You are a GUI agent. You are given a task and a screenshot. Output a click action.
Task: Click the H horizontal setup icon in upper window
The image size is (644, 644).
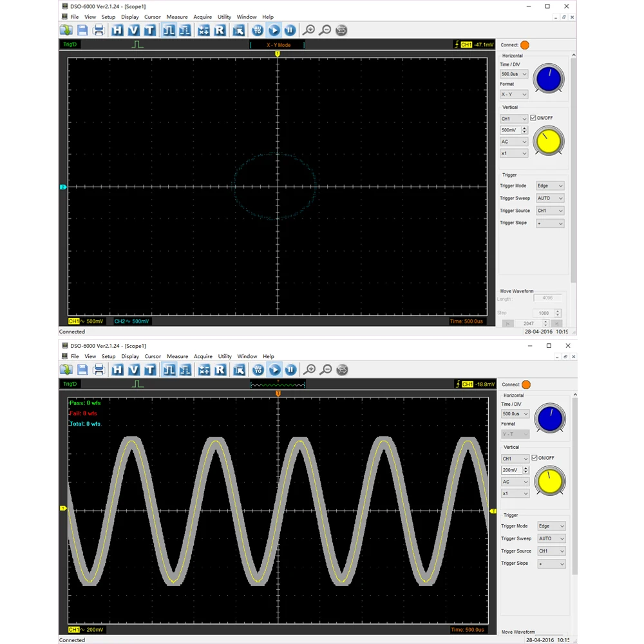pyautogui.click(x=117, y=30)
